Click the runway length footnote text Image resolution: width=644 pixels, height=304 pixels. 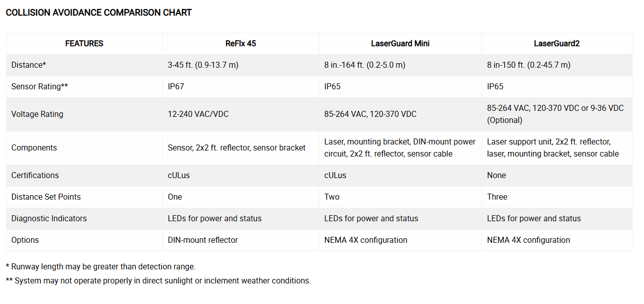point(100,267)
